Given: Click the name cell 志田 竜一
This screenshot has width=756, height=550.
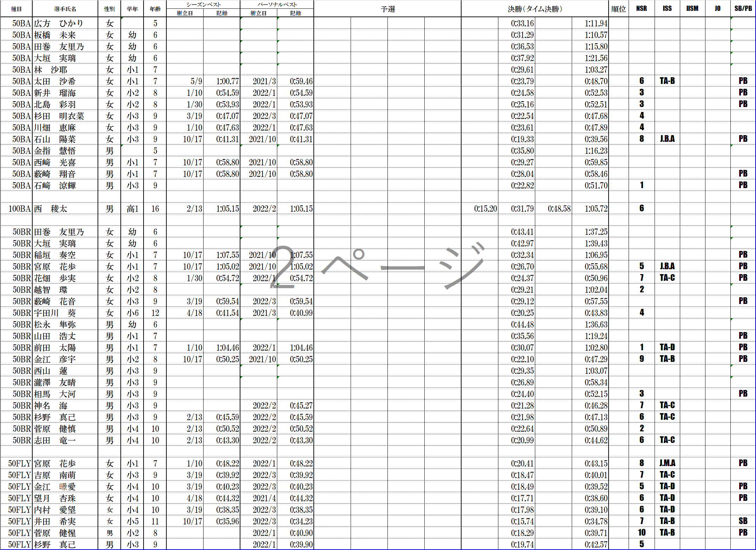Looking at the screenshot, I should click(65, 440).
